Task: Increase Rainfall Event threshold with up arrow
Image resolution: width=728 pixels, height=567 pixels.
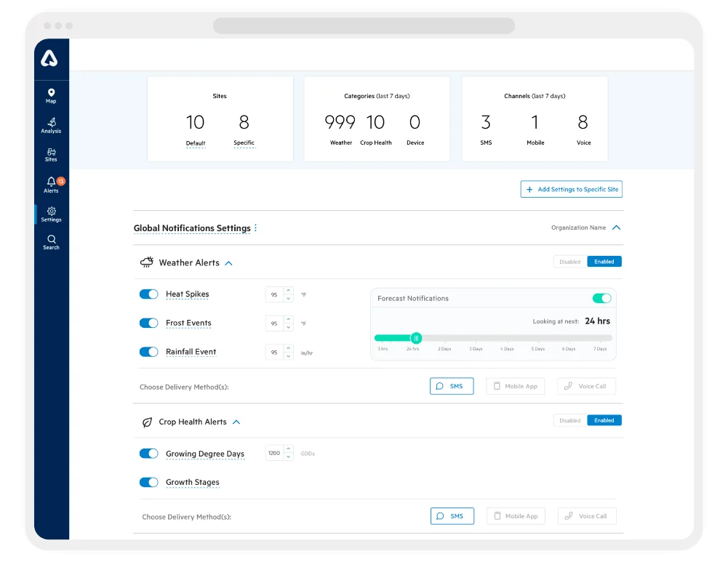Action: pos(288,348)
